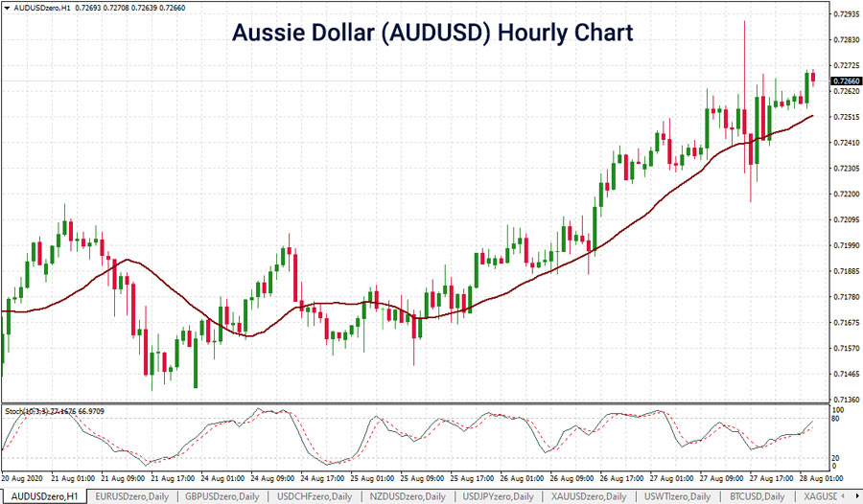Click the tab scroll arrows at bottom right

click(x=851, y=495)
